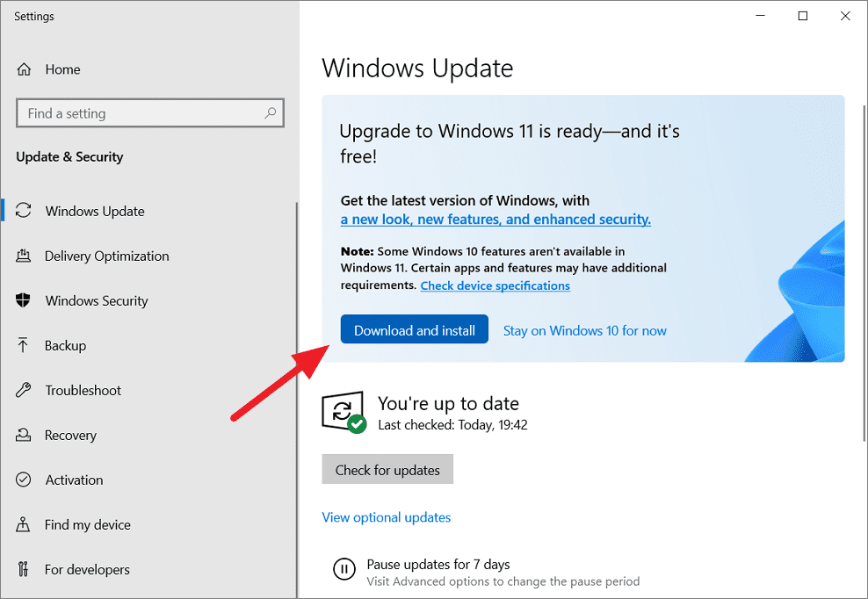Go to the Activation section

tap(73, 480)
